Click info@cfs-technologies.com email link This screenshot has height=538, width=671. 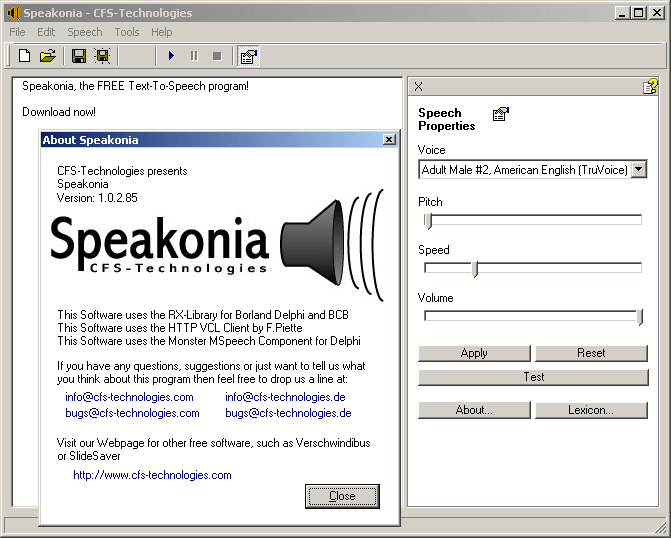point(129,397)
